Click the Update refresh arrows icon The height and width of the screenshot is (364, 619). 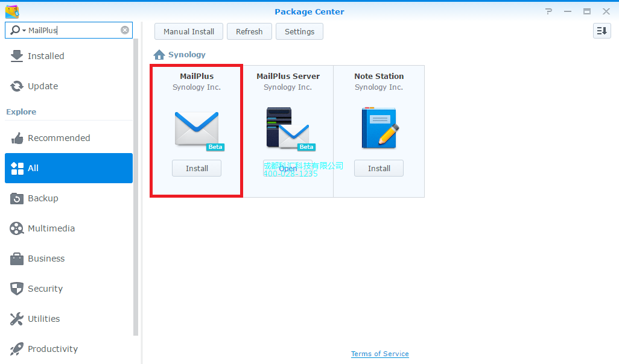point(16,86)
